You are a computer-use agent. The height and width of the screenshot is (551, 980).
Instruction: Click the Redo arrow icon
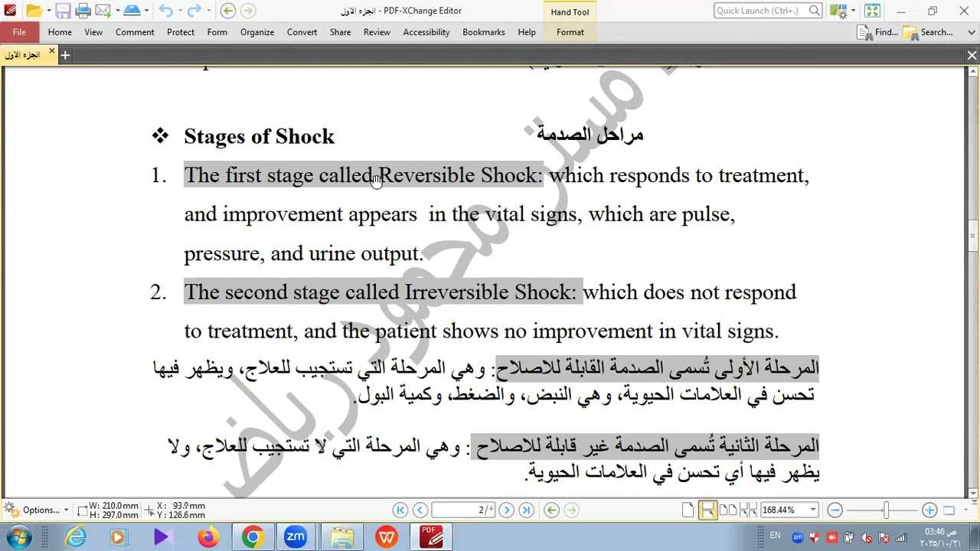[x=194, y=11]
